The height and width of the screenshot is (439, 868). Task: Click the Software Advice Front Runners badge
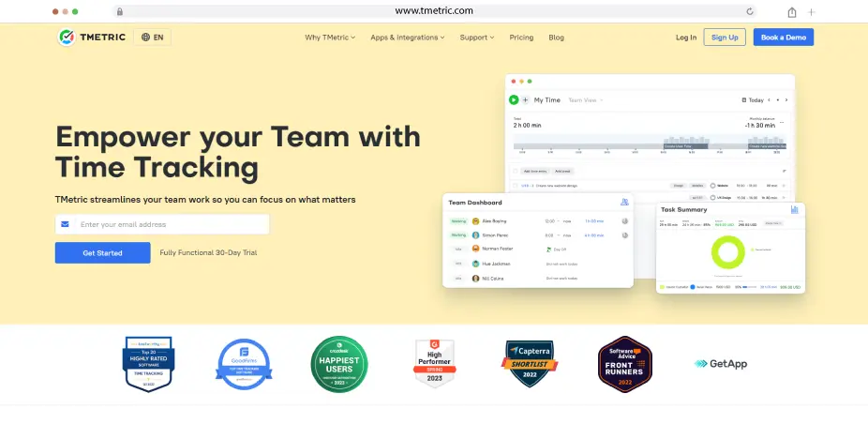(x=625, y=364)
